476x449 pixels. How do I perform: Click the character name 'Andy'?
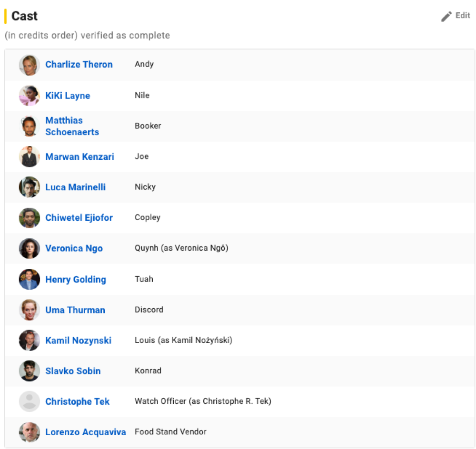[x=144, y=64]
